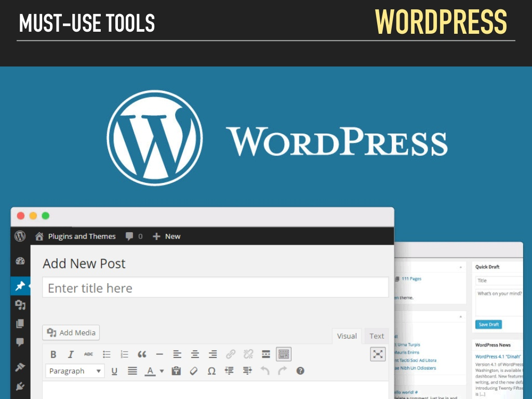
Task: Click the What's on your mind box
Action: (499, 303)
